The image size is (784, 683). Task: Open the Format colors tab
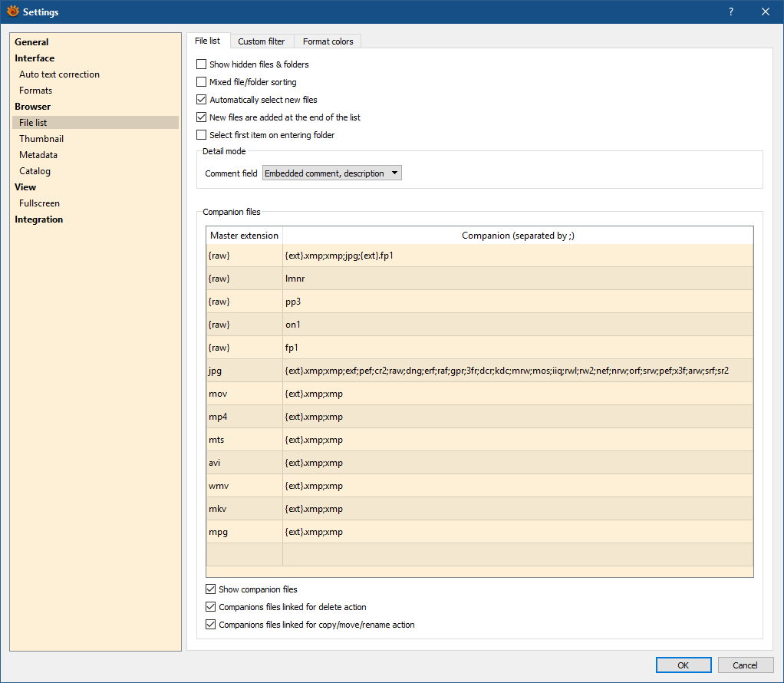[x=328, y=41]
